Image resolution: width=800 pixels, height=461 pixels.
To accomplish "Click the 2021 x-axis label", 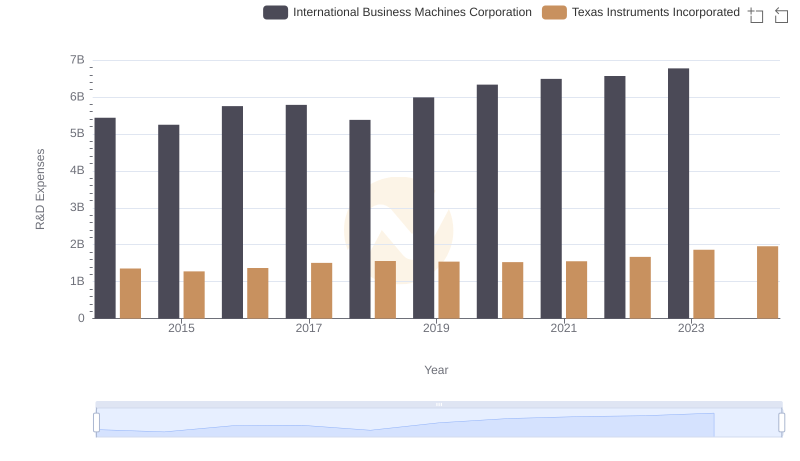I will (x=563, y=328).
